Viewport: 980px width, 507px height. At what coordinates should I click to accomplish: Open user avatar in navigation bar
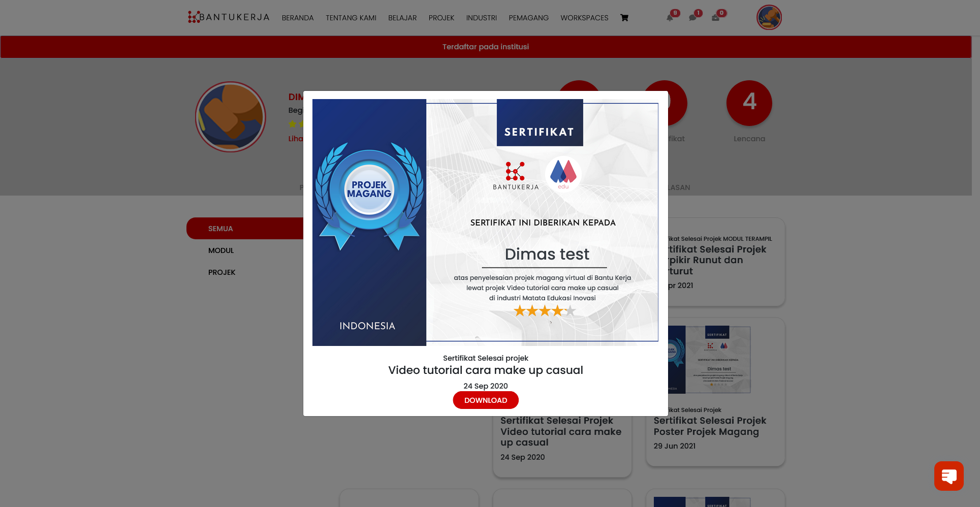click(769, 17)
